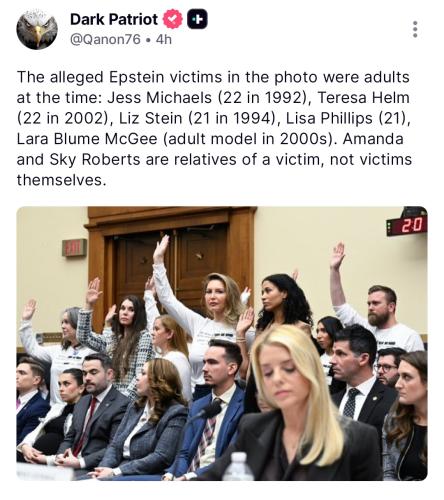Click the red exit sign in photo
Image resolution: width=444 pixels, height=500 pixels.
coord(74,248)
